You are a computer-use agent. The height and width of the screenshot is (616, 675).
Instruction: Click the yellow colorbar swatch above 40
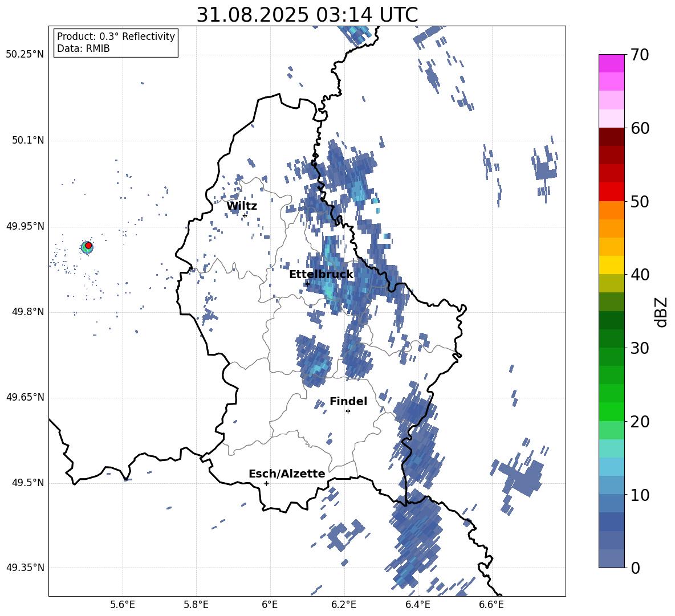point(611,265)
